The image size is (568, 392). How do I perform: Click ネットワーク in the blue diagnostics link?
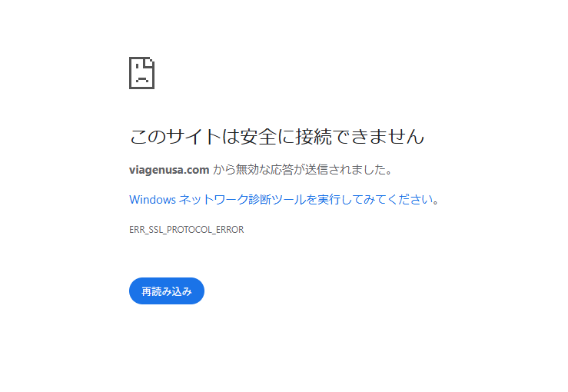click(214, 200)
